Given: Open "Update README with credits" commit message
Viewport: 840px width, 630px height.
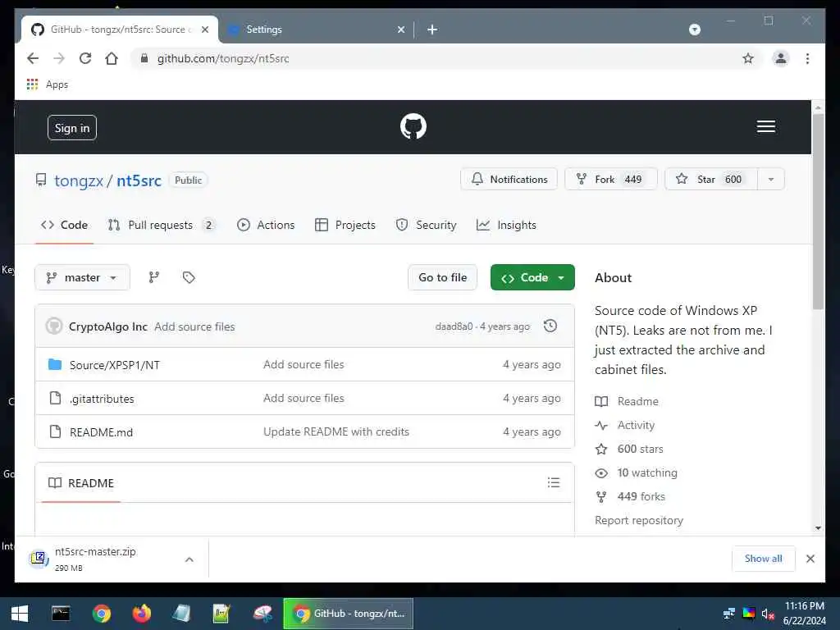Looking at the screenshot, I should point(336,431).
